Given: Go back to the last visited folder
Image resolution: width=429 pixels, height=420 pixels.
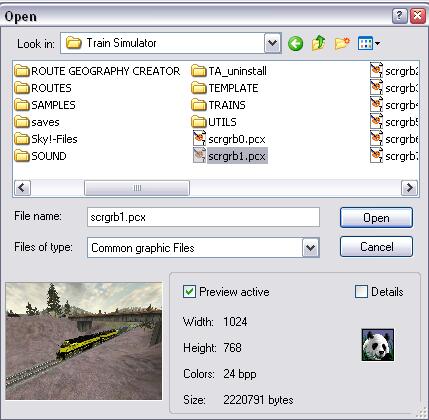Looking at the screenshot, I should 295,44.
